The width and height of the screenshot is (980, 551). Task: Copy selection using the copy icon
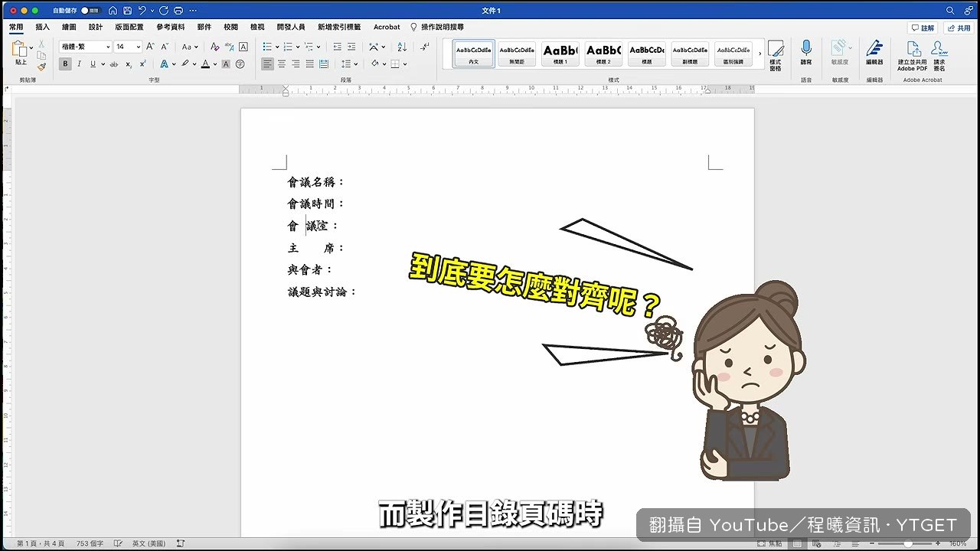(x=41, y=56)
